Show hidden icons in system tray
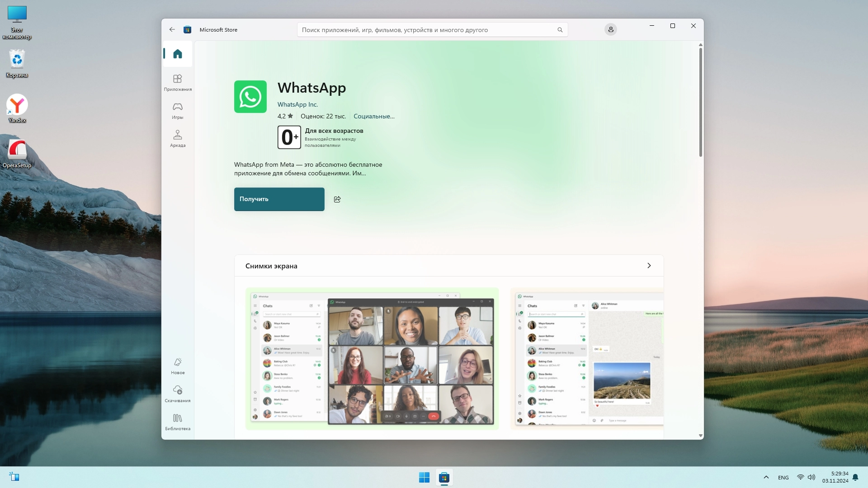The width and height of the screenshot is (868, 488). (x=766, y=477)
